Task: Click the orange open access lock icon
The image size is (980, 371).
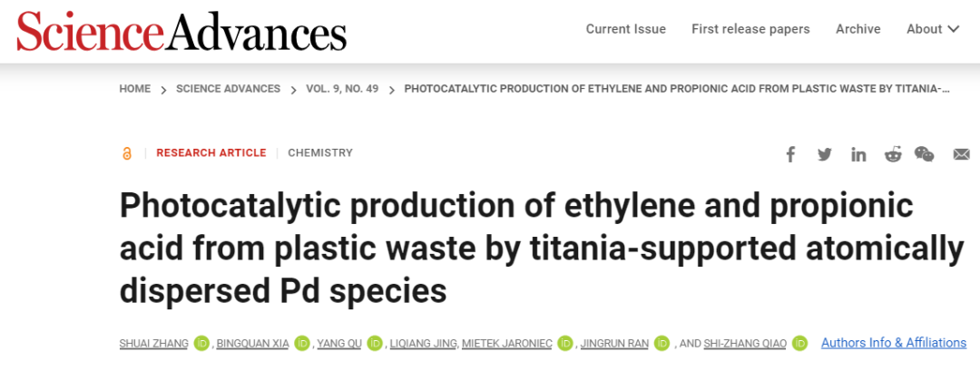Action: (x=127, y=153)
